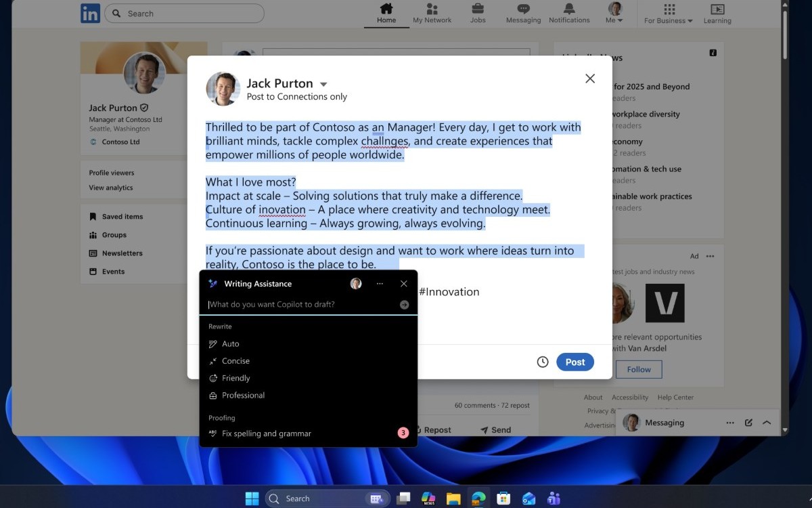Choose the Concise rewrite style
The image size is (812, 508).
tap(235, 360)
